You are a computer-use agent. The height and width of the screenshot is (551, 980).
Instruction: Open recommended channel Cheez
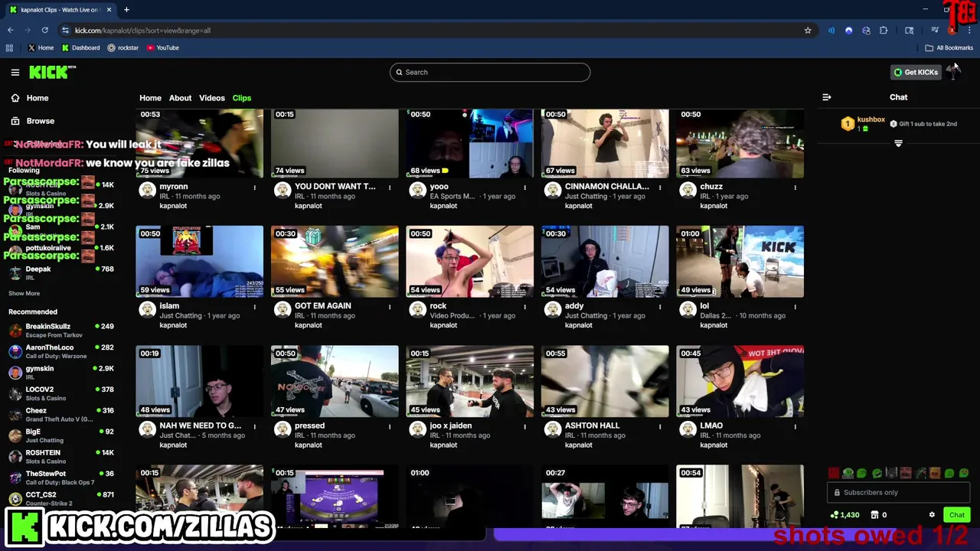pyautogui.click(x=61, y=415)
